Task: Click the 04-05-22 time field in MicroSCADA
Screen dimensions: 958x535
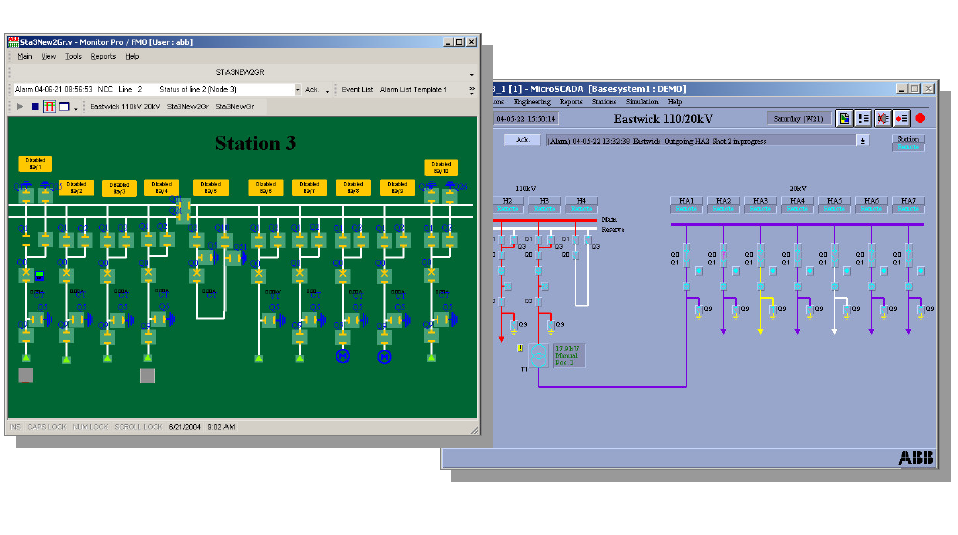Action: click(x=526, y=119)
